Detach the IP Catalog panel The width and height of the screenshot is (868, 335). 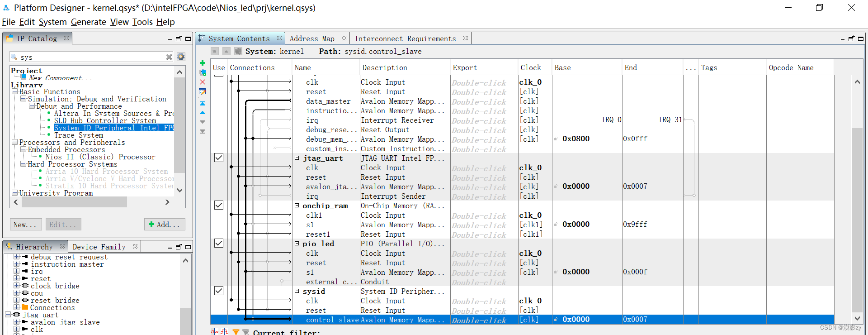pos(179,39)
